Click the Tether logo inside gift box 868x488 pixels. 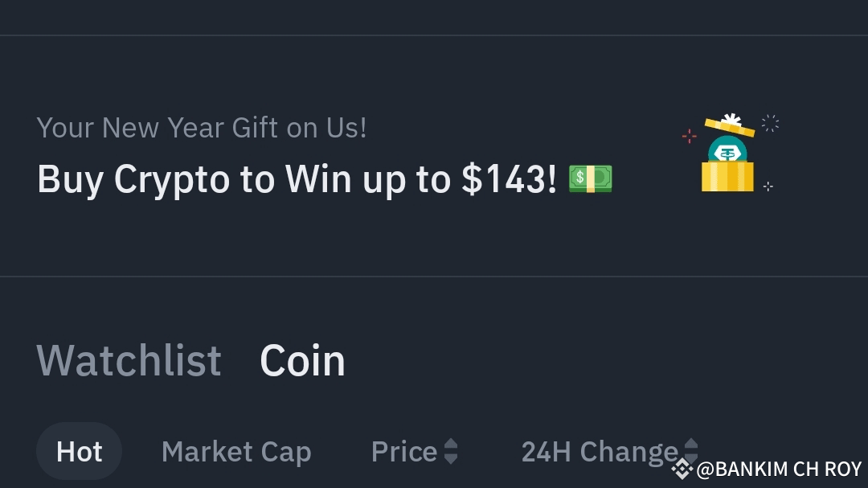tap(727, 153)
